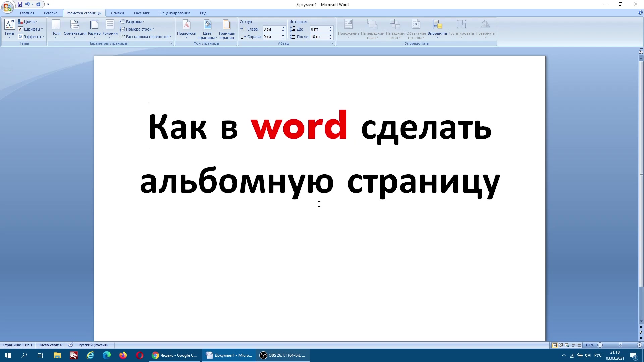Click the Число слов: 6 word count
644x362 pixels.
click(x=50, y=345)
